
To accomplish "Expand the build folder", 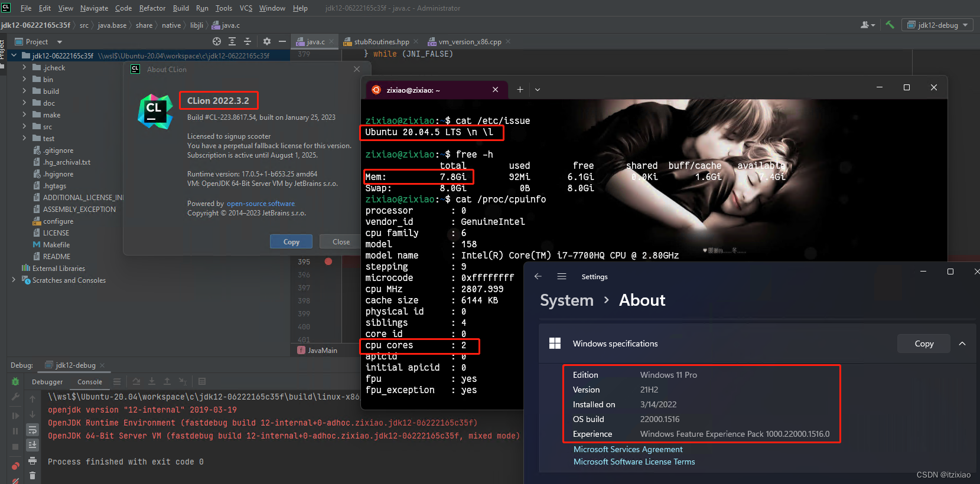I will click(24, 91).
